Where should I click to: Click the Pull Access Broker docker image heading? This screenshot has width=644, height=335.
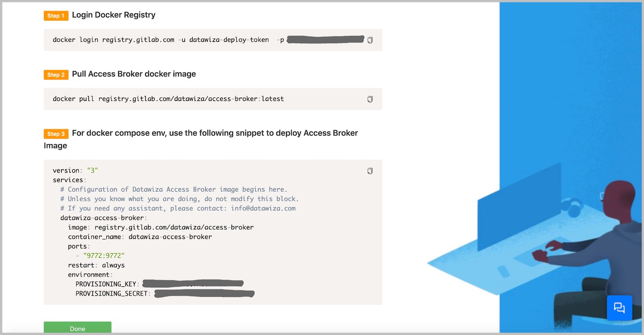[x=134, y=74]
